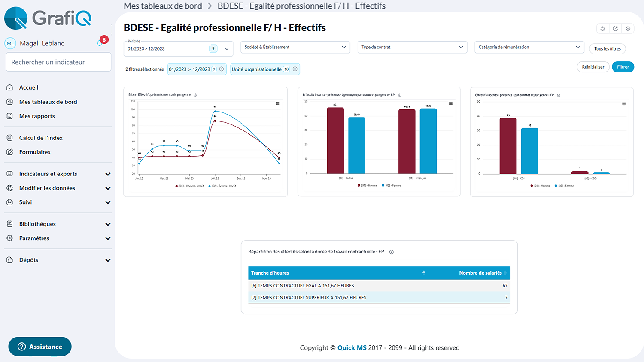
Task: Click the export icon in the dashboard header
Action: pyautogui.click(x=615, y=28)
